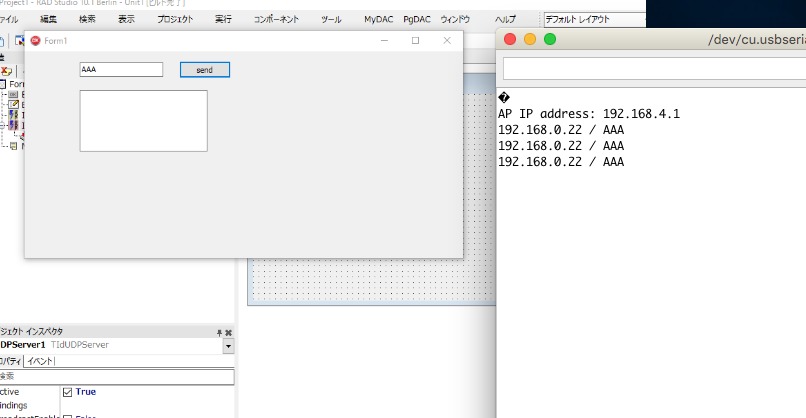Click the AAA text input field
Viewport: 806px width, 418px height.
(121, 70)
